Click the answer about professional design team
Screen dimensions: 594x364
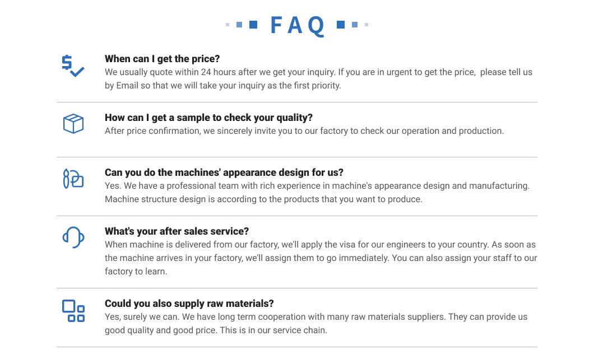click(x=317, y=192)
